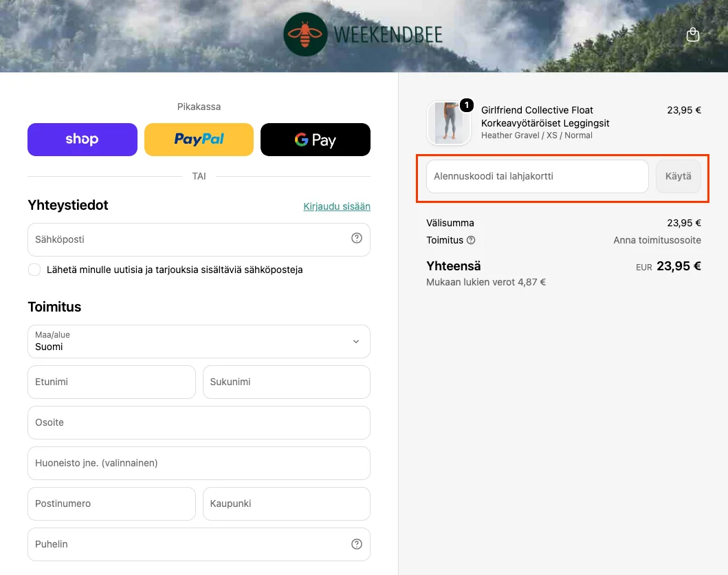Select Google Pay express checkout
728x575 pixels.
point(316,140)
